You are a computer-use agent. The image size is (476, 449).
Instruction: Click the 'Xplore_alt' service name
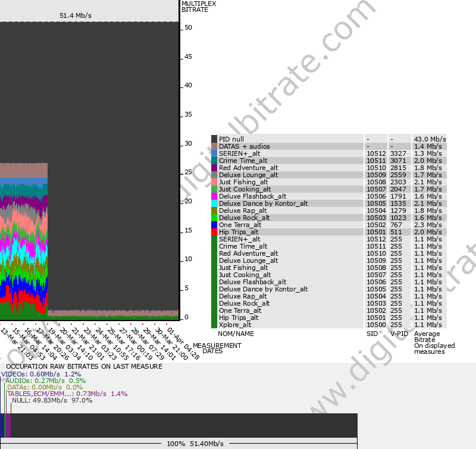point(235,325)
